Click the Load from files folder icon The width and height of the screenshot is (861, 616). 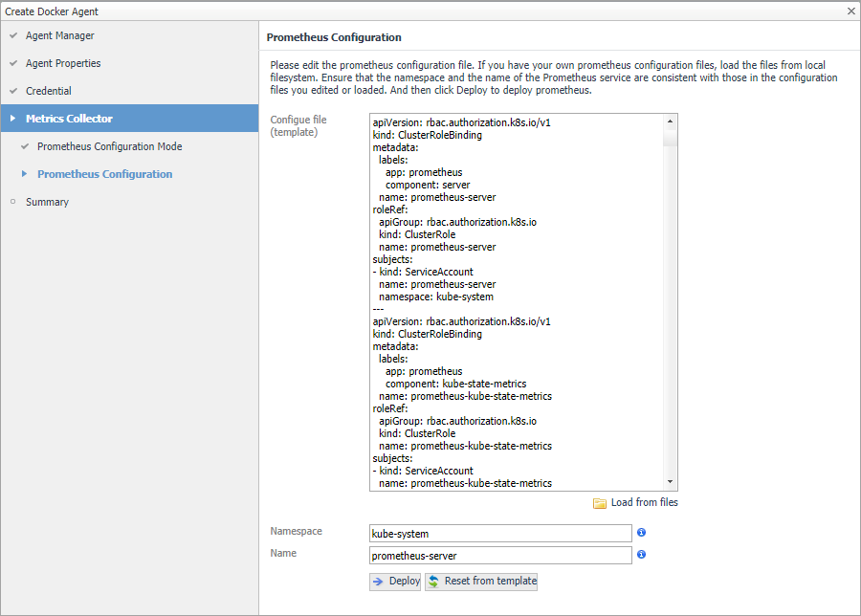click(x=600, y=503)
